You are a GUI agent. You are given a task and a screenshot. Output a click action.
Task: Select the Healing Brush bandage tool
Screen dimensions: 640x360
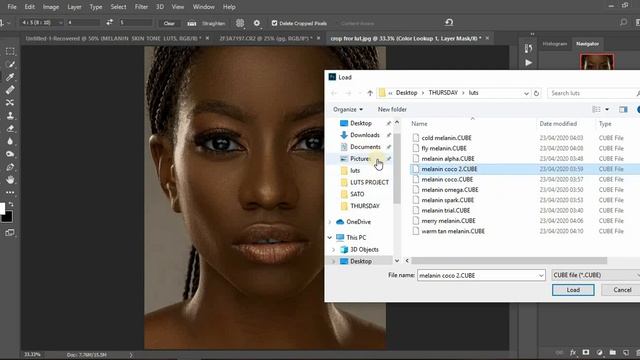10,90
